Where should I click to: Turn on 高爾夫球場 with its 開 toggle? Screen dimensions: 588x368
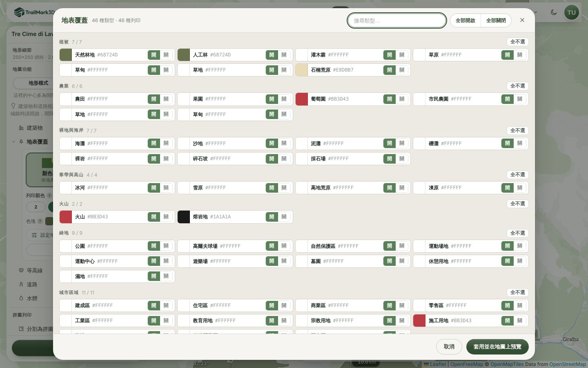(x=272, y=246)
